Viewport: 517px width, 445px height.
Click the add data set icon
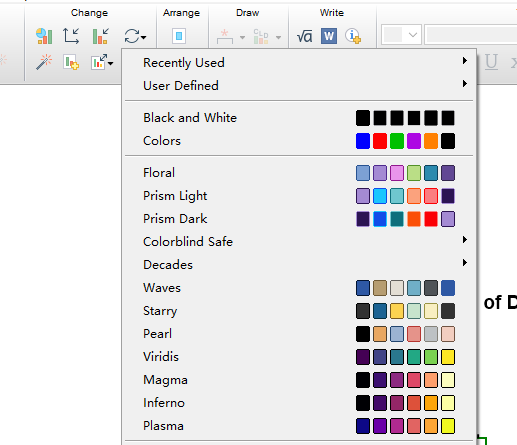(x=71, y=62)
